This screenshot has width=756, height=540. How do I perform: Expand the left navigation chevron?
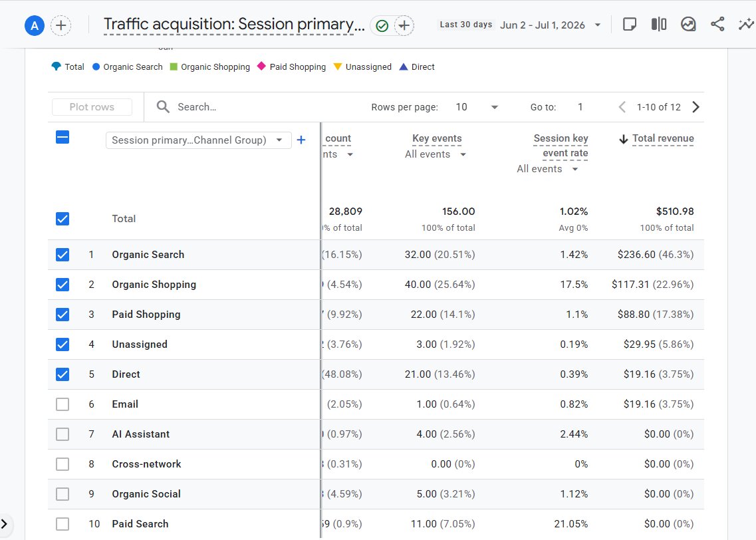coord(5,523)
